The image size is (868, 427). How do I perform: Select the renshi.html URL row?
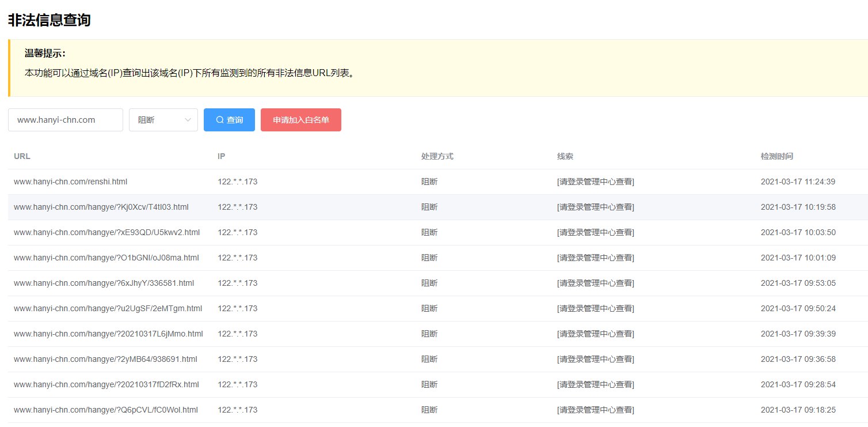[x=70, y=182]
